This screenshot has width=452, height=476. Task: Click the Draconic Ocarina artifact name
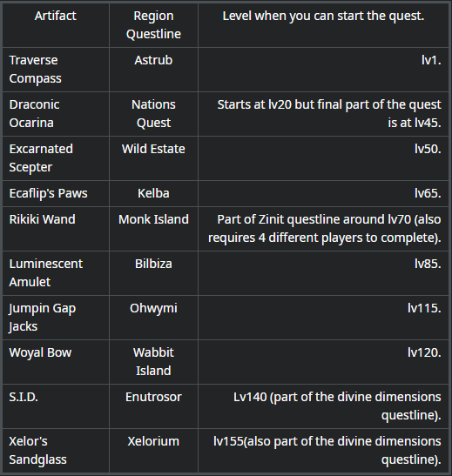[34, 113]
